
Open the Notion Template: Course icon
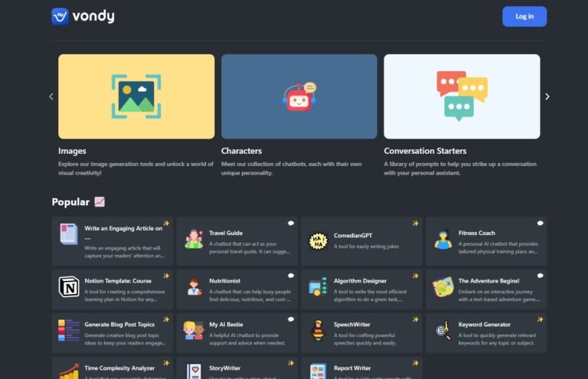69,287
